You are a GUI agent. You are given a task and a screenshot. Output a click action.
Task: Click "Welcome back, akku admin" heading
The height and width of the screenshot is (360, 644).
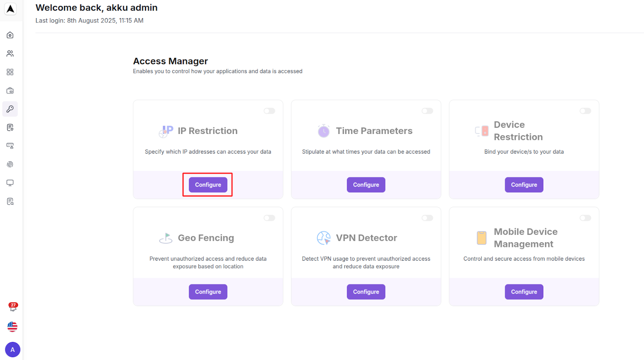[x=97, y=8]
